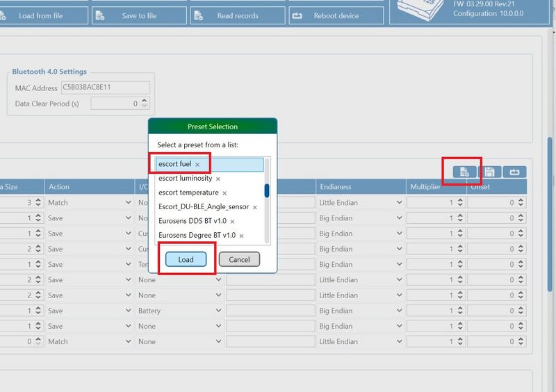Screen dimensions: 556x392
Task: Remove the Eurosens Degree BT v1.0 preset
Action: tap(241, 236)
